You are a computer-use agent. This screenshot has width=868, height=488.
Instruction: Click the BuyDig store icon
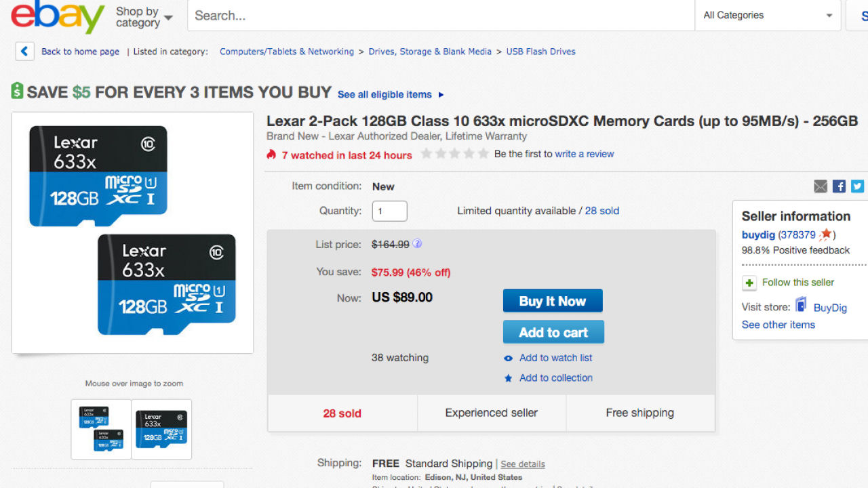802,306
